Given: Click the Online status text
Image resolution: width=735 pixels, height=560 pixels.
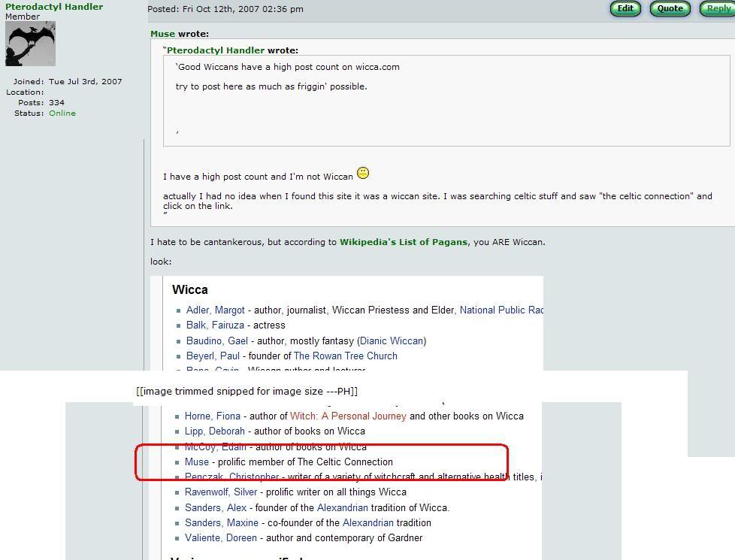Looking at the screenshot, I should click(x=62, y=114).
